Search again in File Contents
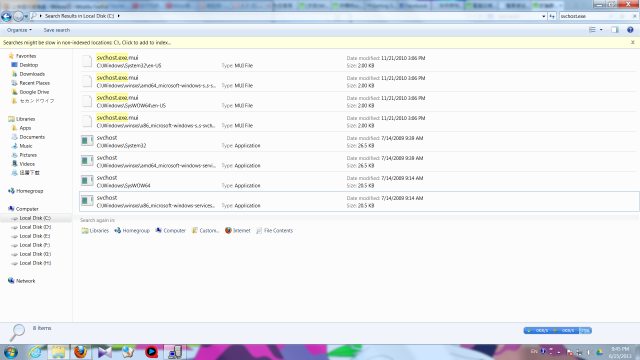 [x=274, y=231]
